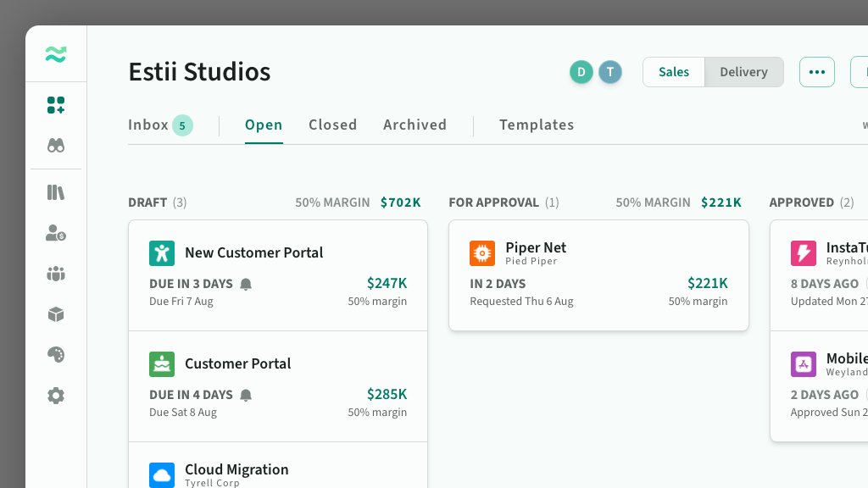Image resolution: width=868 pixels, height=488 pixels.
Task: Open the Cloud Migration title
Action: coord(236,469)
